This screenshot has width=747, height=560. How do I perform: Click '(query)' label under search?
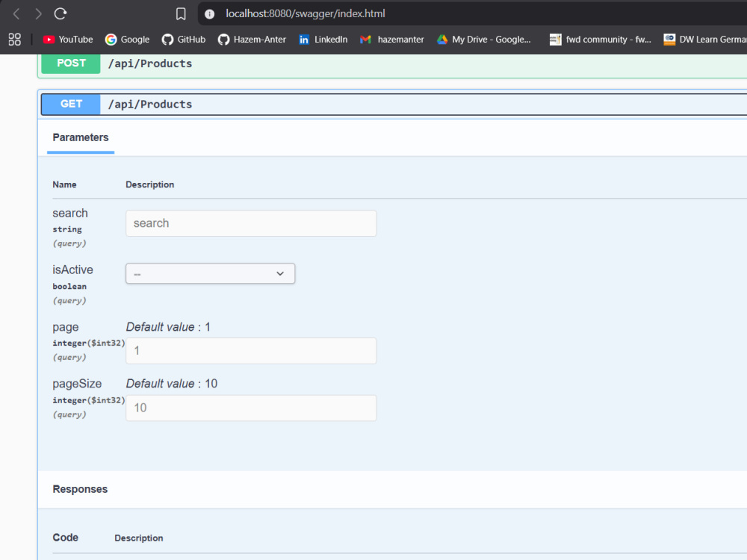69,243
